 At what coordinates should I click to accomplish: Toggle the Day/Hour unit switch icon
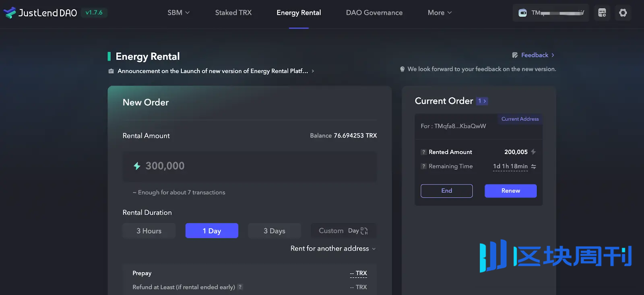(x=364, y=231)
